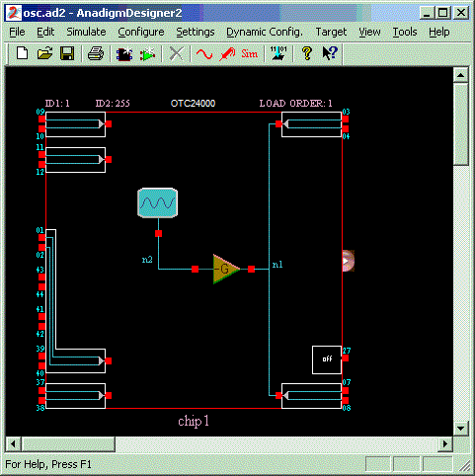Screen dimensions: 475x476
Task: Close the AnadigmDesigner2 window
Action: click(461, 13)
